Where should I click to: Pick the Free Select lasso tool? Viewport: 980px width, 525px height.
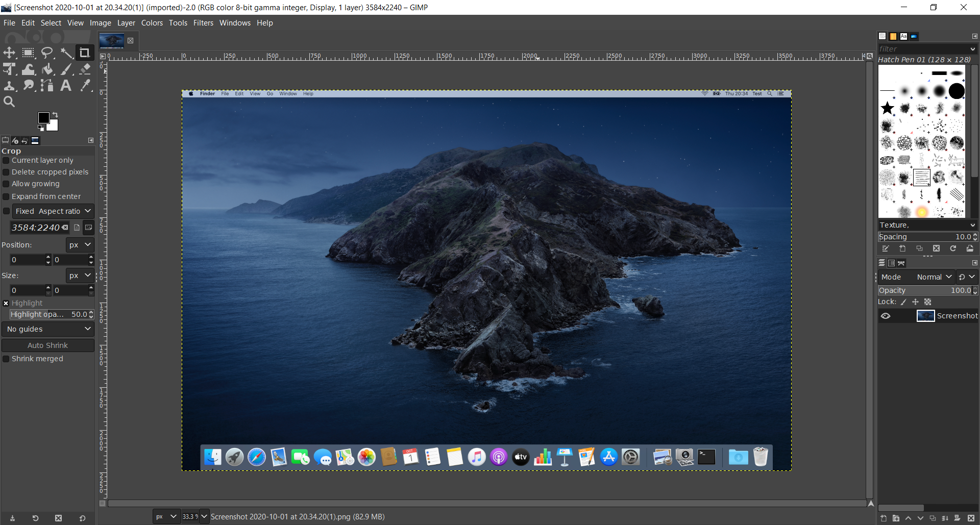(47, 53)
